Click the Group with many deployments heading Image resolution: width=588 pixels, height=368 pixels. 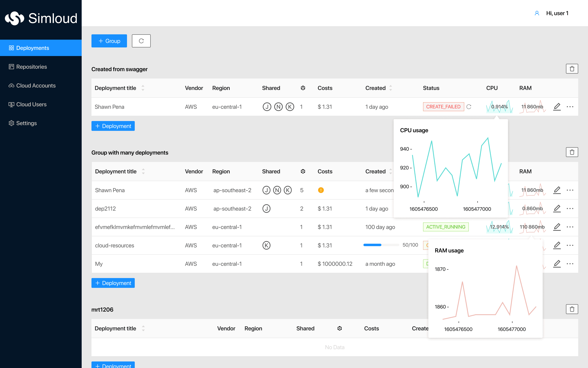click(130, 153)
